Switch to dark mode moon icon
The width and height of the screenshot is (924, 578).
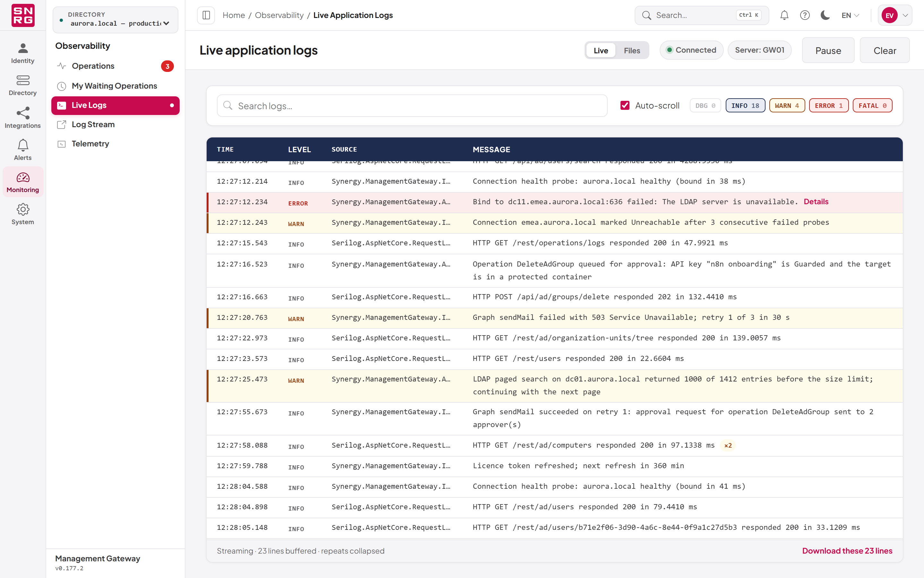825,15
